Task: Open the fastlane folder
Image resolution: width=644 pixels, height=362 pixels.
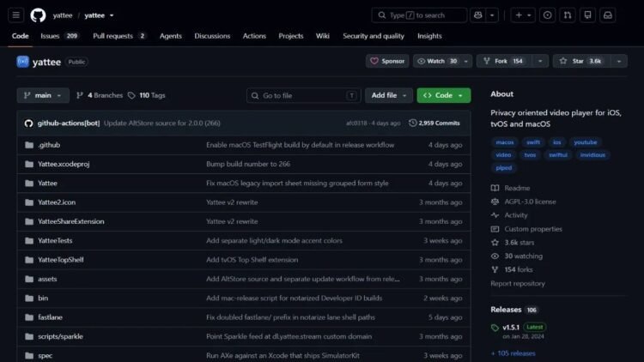Action: tap(50, 317)
